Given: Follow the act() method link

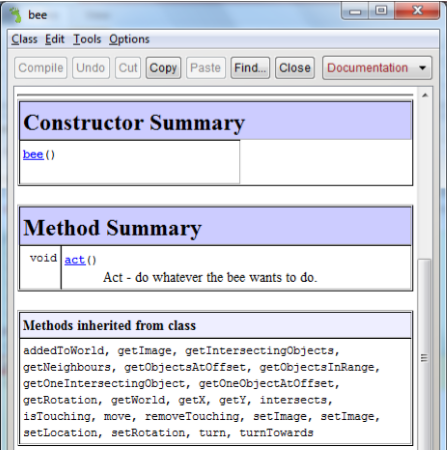Looking at the screenshot, I should click(75, 260).
